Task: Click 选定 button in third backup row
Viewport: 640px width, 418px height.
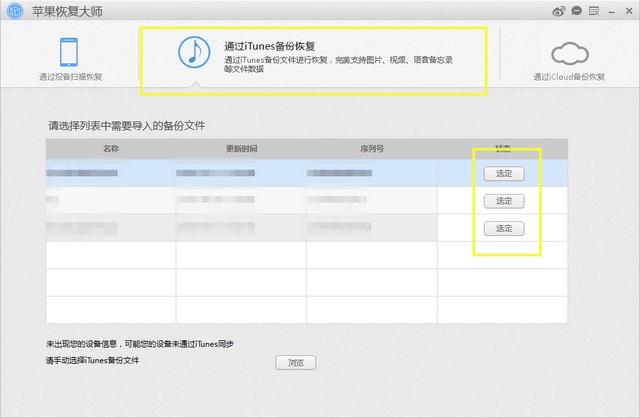Action: click(504, 228)
